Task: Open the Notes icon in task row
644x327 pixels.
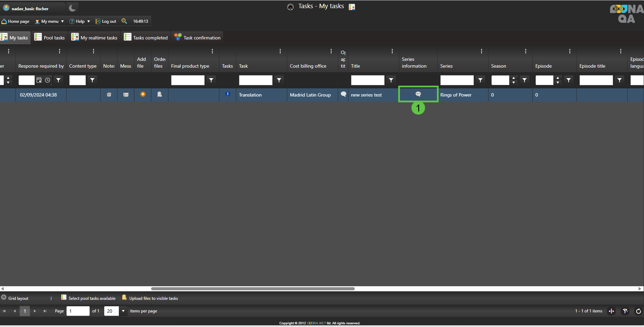Action: click(109, 94)
